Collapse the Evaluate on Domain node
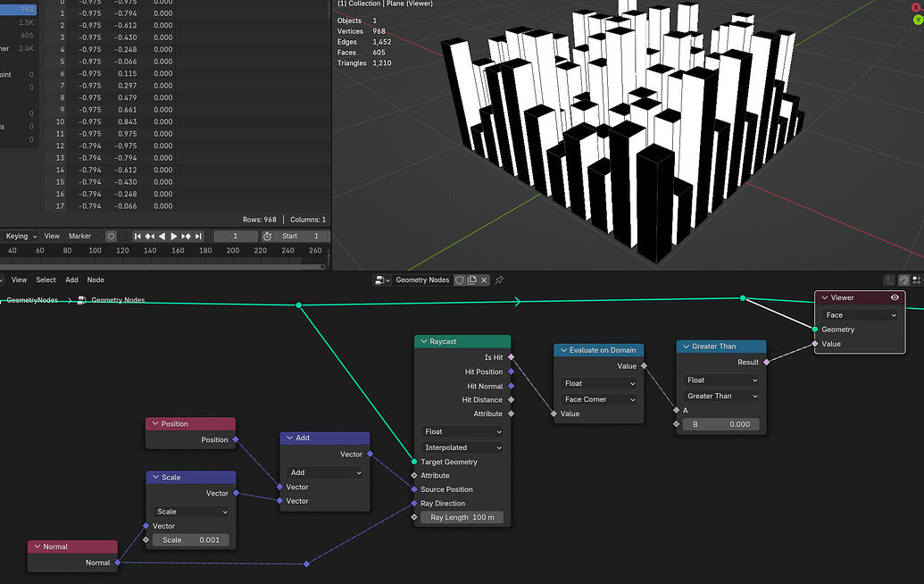Screen dimensions: 924x584 click(563, 350)
